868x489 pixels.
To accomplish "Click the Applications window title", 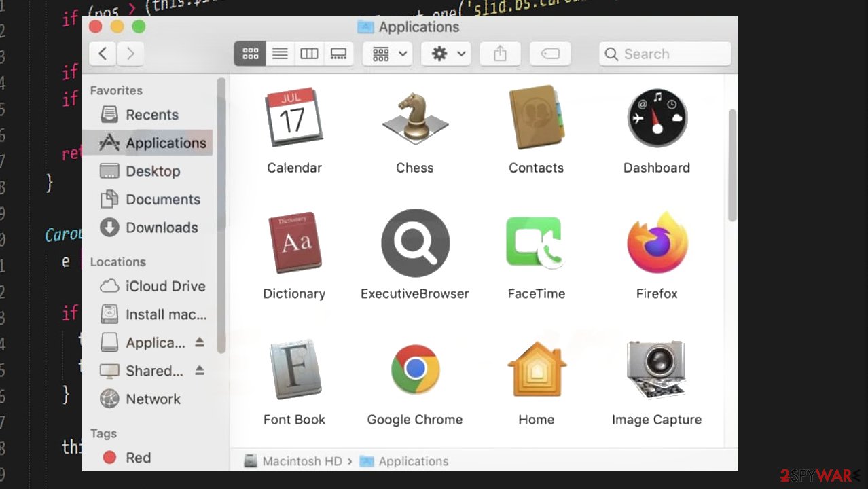I will pos(419,27).
